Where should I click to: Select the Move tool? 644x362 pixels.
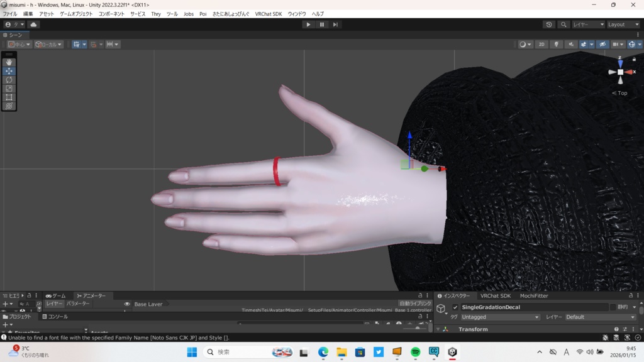point(9,71)
